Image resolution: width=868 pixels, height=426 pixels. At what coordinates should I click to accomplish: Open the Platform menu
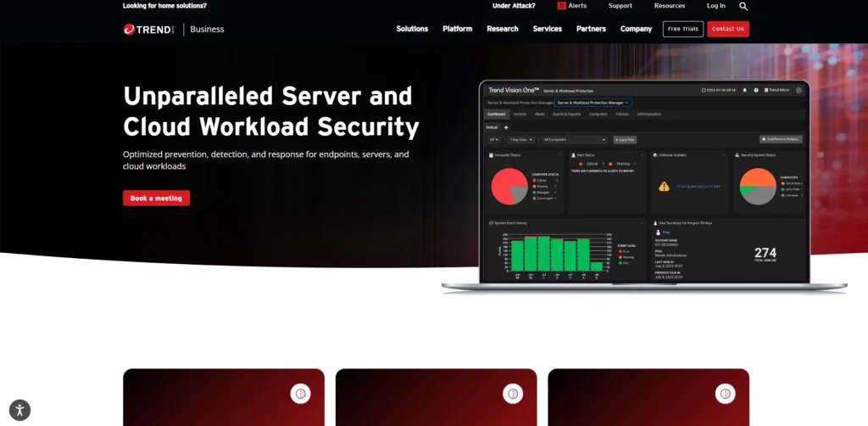(x=457, y=29)
